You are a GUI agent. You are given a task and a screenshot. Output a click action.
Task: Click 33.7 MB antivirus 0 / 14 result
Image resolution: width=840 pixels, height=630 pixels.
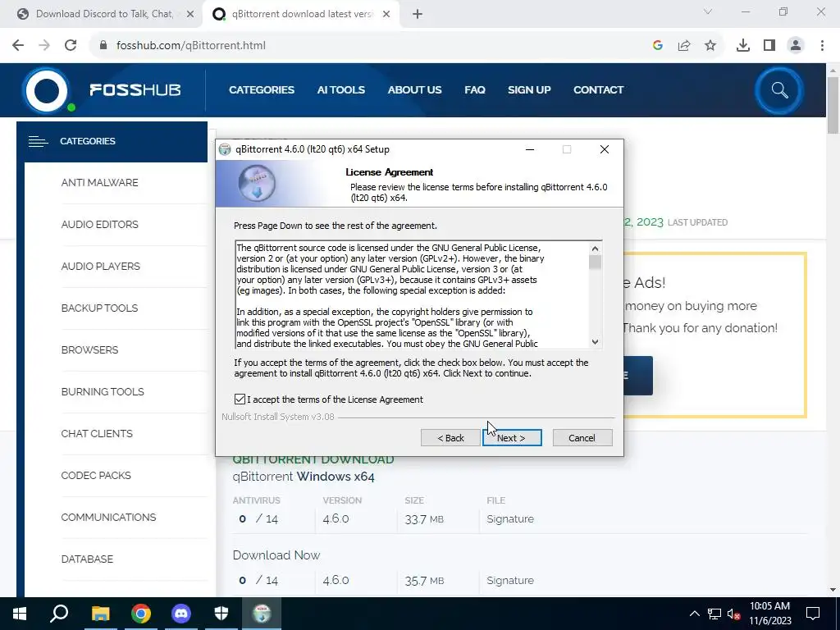point(258,519)
